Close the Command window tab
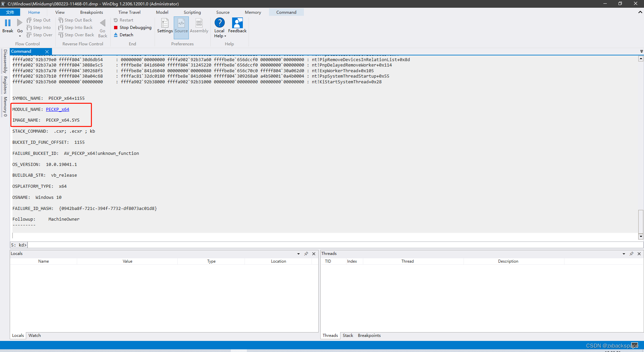 pos(47,52)
